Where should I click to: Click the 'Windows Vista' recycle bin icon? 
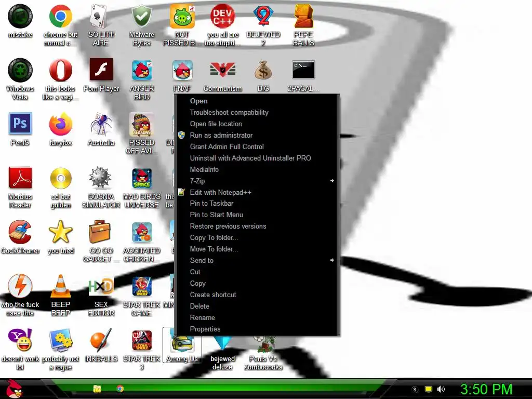pyautogui.click(x=20, y=70)
